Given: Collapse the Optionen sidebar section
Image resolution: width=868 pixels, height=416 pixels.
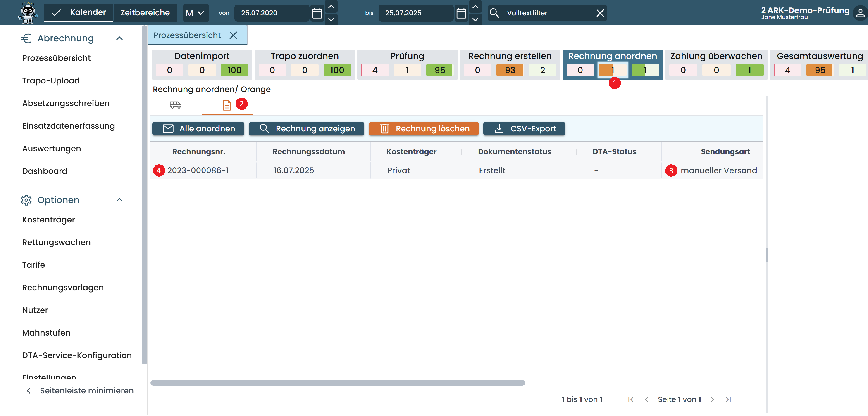Looking at the screenshot, I should tap(119, 200).
